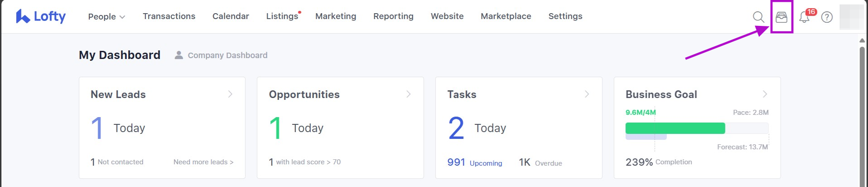The width and height of the screenshot is (868, 187).
Task: Open the user profile avatar
Action: point(851,17)
